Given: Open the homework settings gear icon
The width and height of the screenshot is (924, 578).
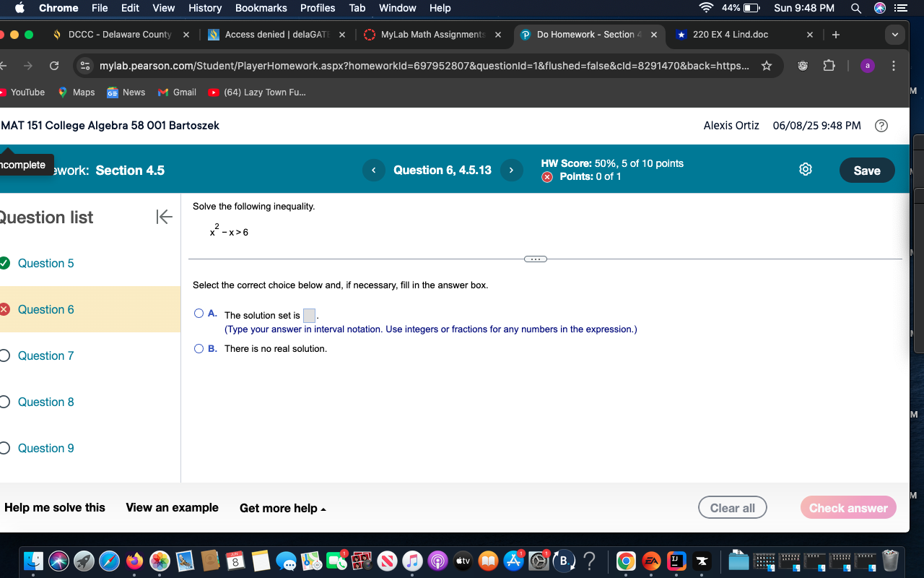Looking at the screenshot, I should tap(805, 169).
